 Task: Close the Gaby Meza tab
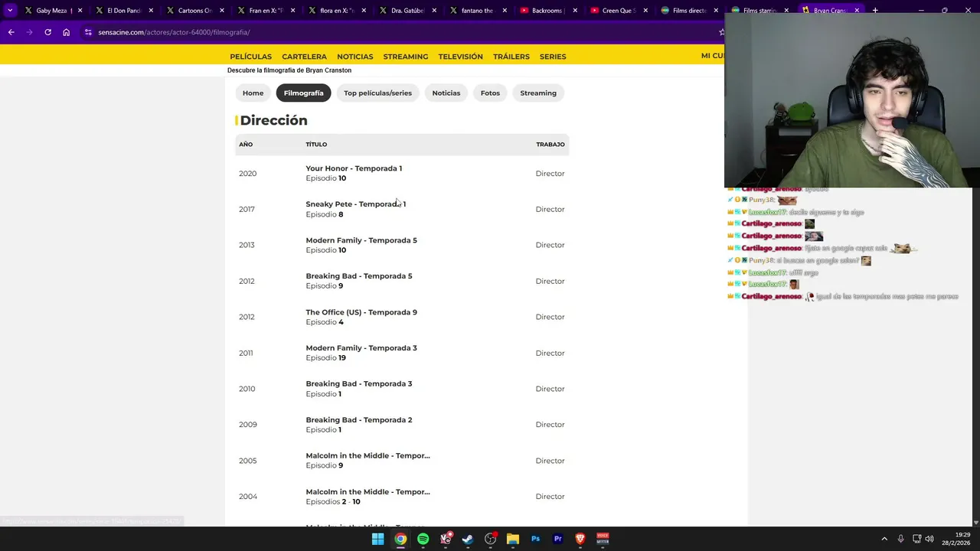[x=80, y=11]
